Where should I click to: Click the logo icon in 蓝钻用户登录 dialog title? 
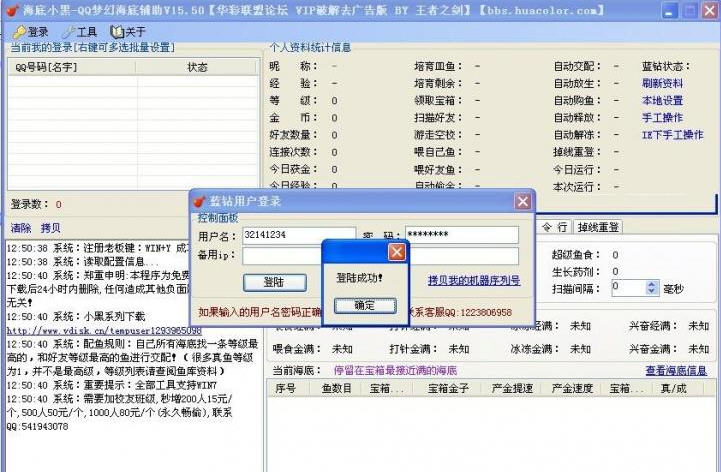pos(200,201)
